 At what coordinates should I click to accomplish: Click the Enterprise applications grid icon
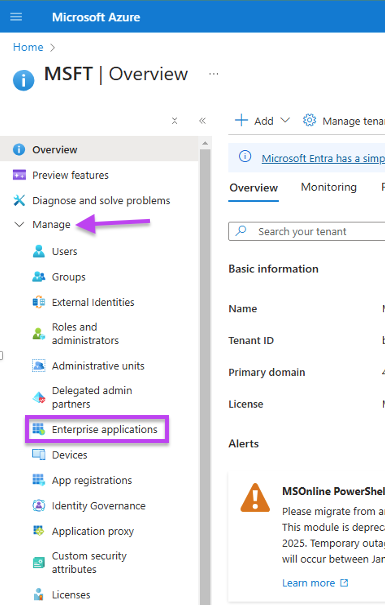[x=39, y=429]
